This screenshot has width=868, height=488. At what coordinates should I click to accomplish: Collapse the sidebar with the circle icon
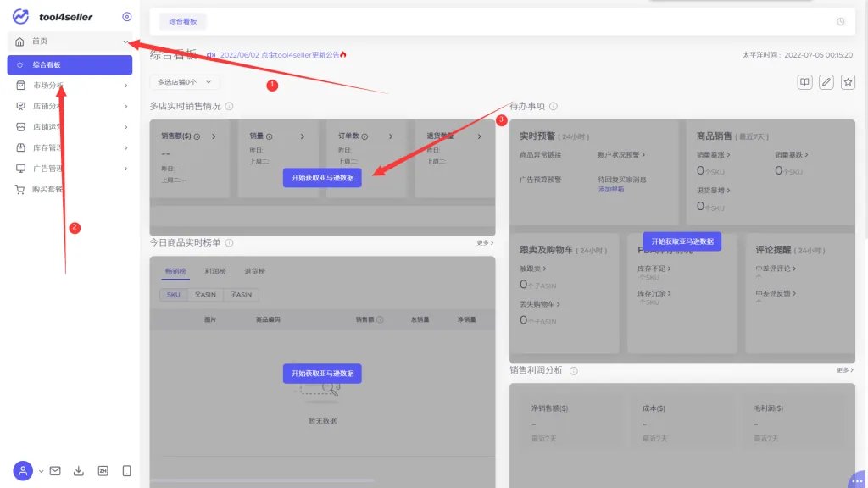tap(127, 17)
